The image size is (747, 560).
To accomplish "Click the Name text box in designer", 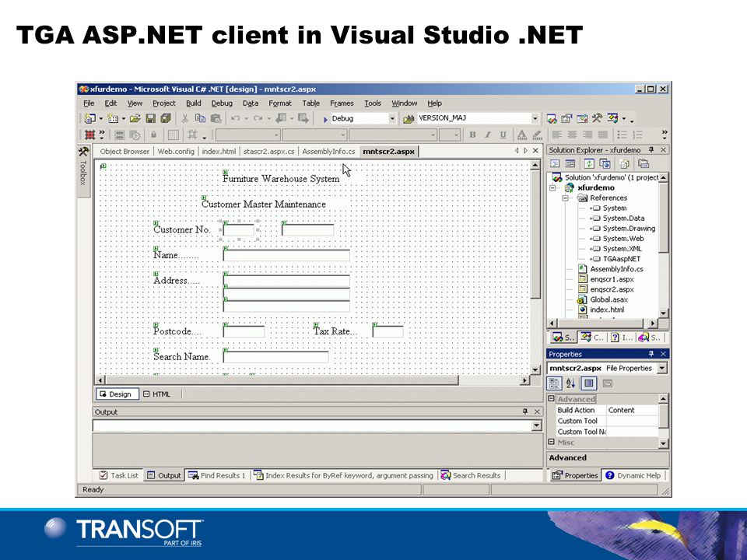I will 286,255.
